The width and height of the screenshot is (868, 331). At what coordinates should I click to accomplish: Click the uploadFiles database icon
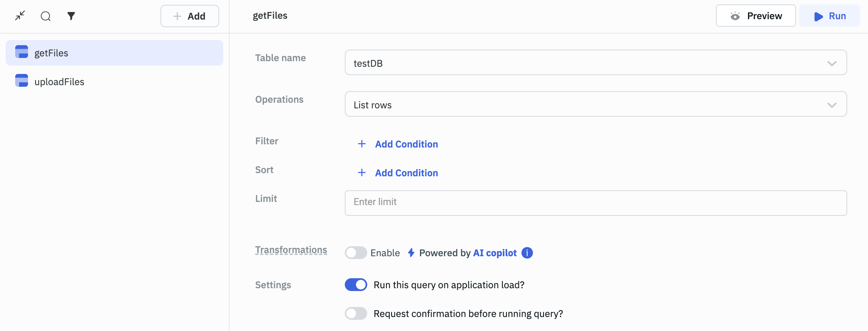pyautogui.click(x=22, y=81)
